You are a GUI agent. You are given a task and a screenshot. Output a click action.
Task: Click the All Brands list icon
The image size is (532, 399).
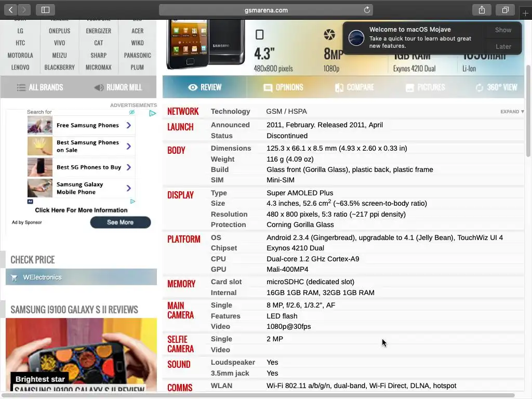(21, 87)
